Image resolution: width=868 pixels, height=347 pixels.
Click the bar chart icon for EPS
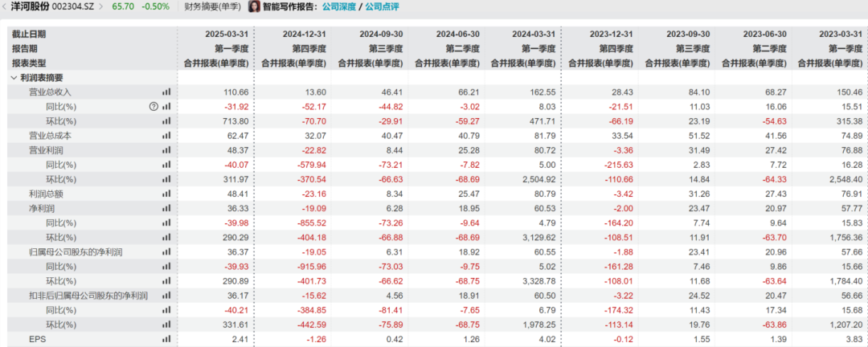tap(167, 339)
